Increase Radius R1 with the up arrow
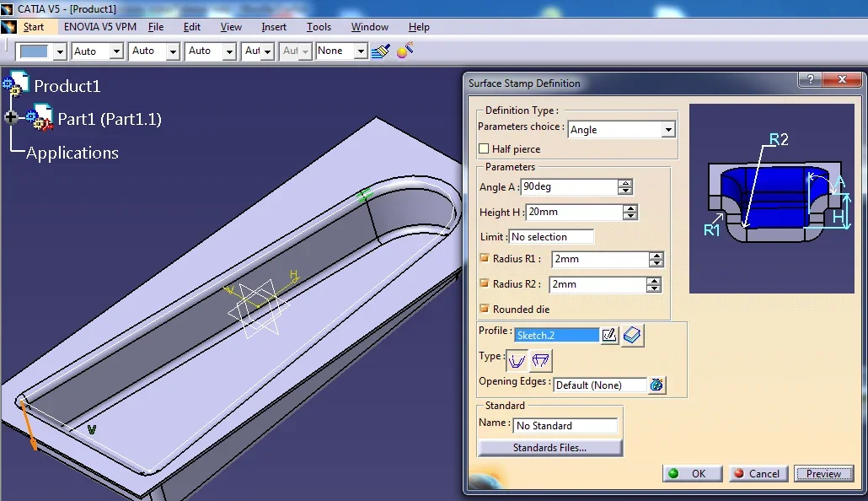The height and width of the screenshot is (501, 868). pos(656,255)
